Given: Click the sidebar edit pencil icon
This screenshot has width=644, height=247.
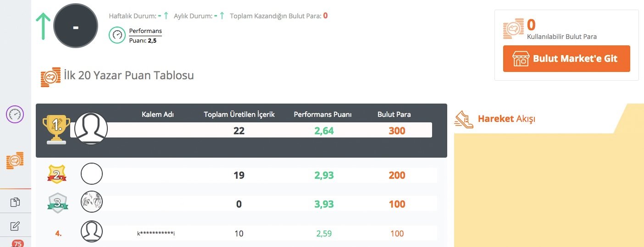Looking at the screenshot, I should pyautogui.click(x=15, y=225).
